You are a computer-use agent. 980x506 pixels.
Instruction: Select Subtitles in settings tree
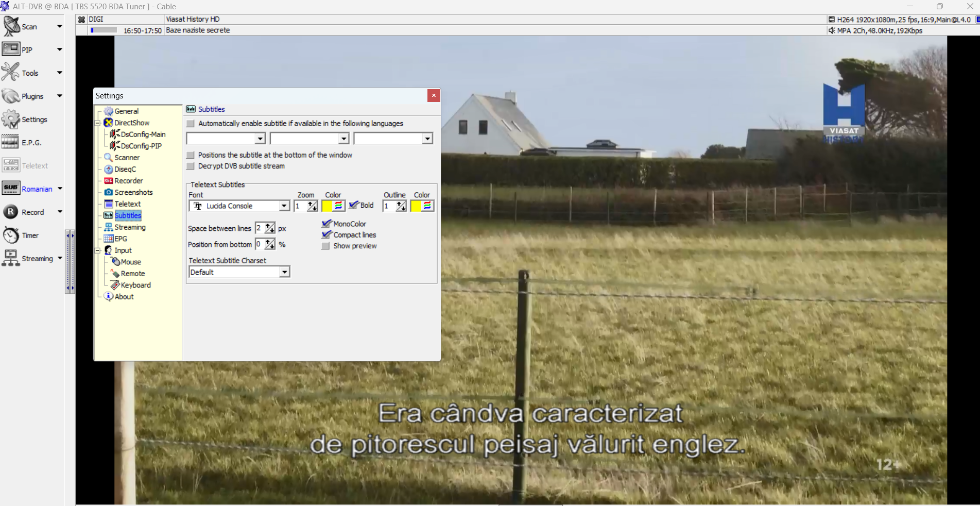(x=128, y=215)
